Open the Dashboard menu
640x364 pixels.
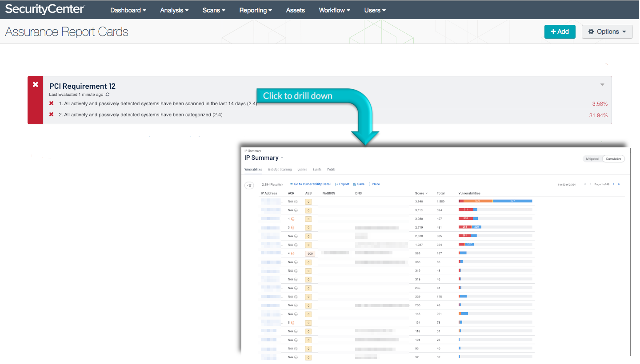[x=128, y=10]
